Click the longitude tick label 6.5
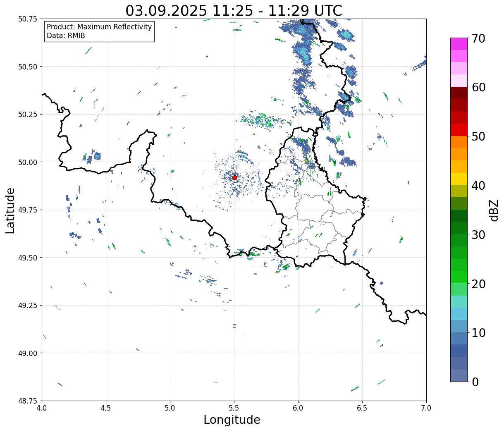The image size is (504, 430). 362,408
